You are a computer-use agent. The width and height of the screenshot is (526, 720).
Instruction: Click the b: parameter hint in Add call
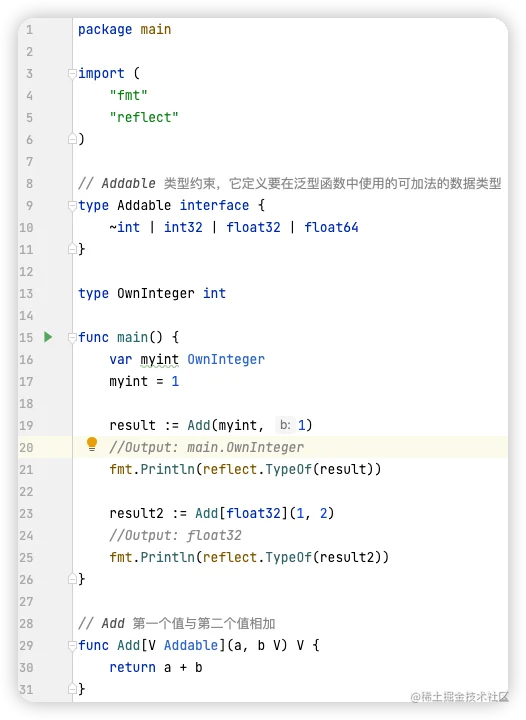point(285,425)
